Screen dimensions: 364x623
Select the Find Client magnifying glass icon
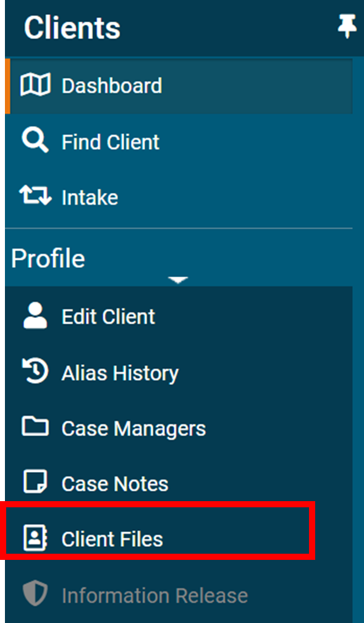35,141
